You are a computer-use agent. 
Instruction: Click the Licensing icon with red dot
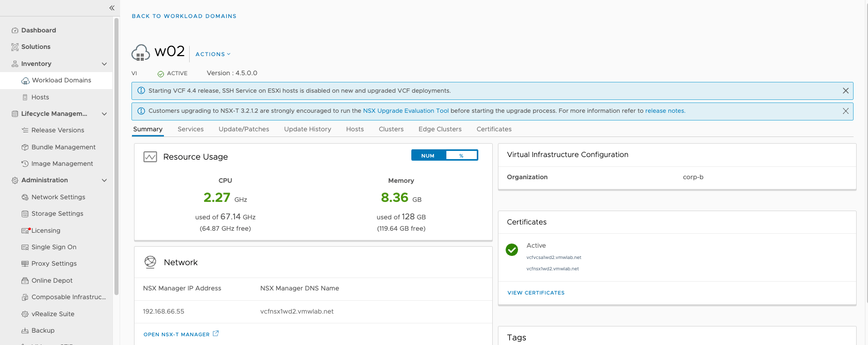(x=25, y=231)
